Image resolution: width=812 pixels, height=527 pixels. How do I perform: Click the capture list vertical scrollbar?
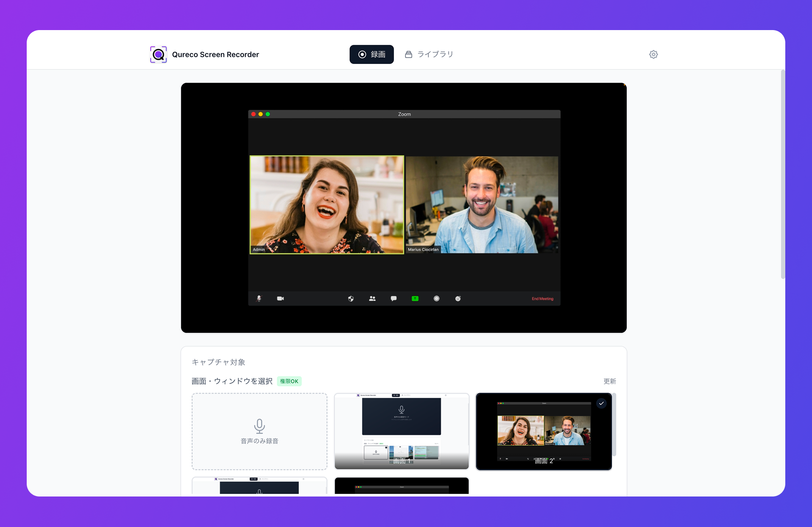click(x=614, y=424)
